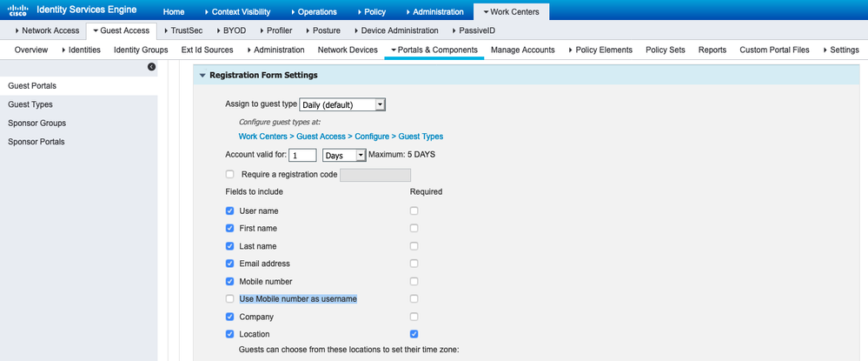Screen dimensions: 868x361
Task: Open the Manage Accounts tab
Action: pyautogui.click(x=522, y=50)
